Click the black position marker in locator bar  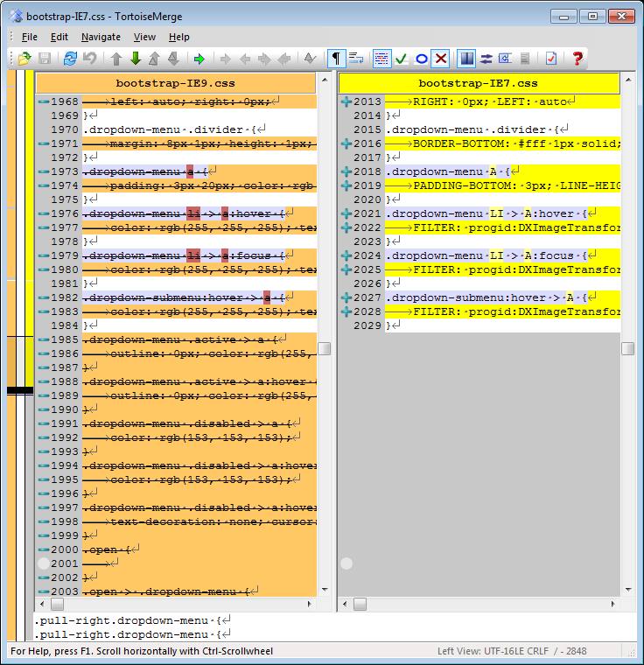[x=20, y=390]
